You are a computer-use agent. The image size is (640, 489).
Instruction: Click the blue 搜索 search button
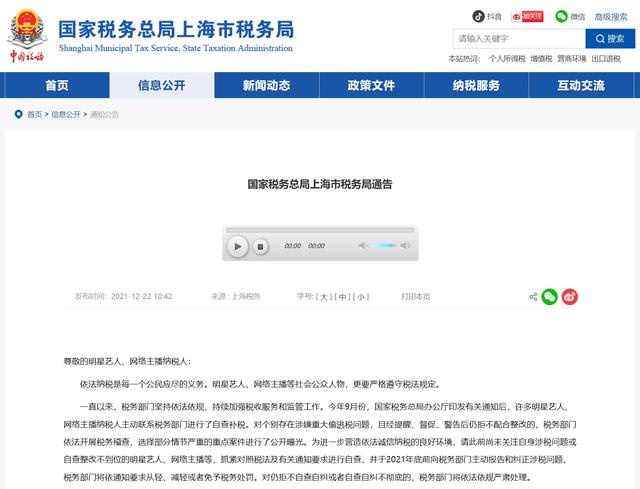pos(610,39)
